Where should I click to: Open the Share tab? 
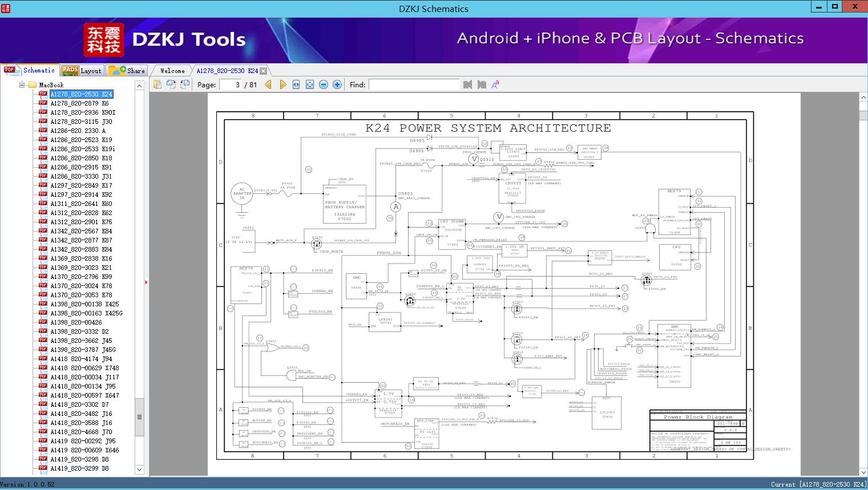click(x=127, y=71)
